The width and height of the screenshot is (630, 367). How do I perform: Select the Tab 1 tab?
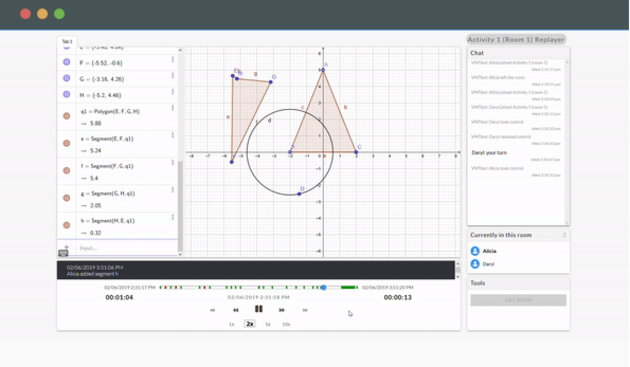[x=67, y=41]
